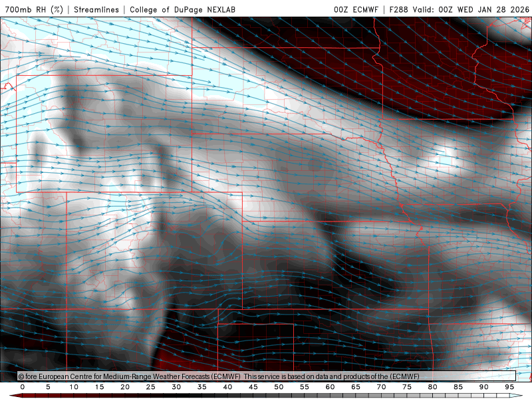Viewport: 532px width, 399px height.
Task: Select the "10" colorbar scale label
Action: [74, 387]
